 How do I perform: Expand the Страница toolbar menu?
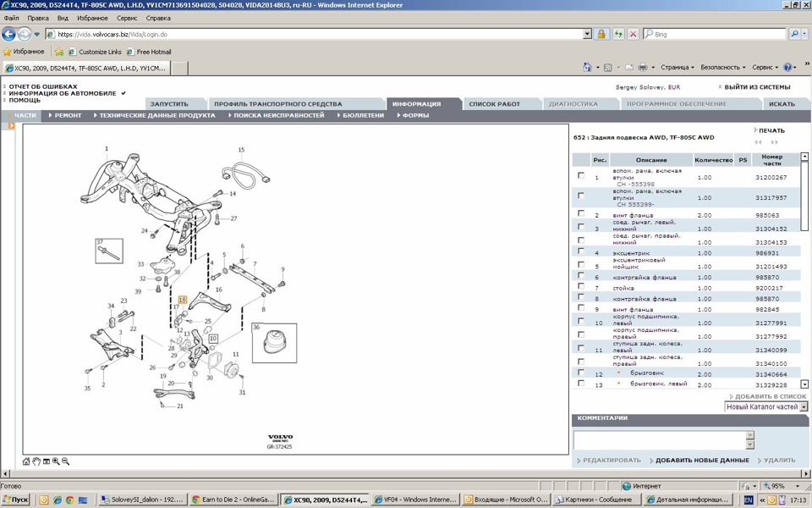pos(677,67)
